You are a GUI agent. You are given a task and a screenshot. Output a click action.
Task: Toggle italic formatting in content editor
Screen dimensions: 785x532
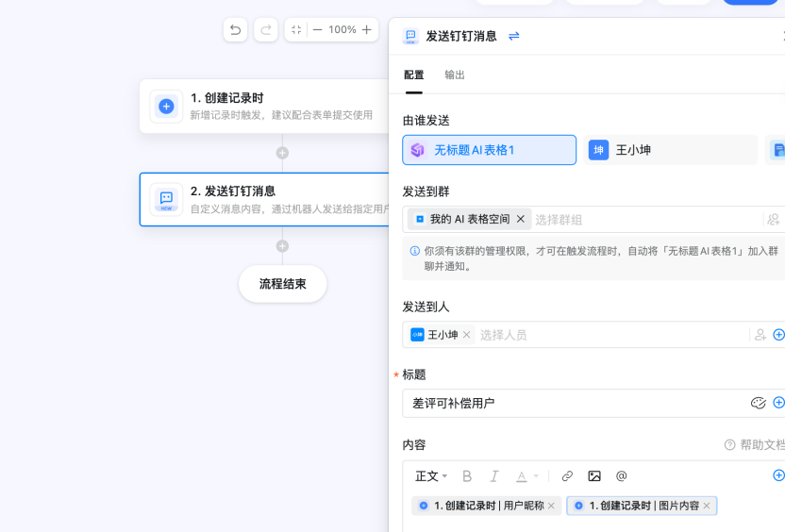(x=493, y=476)
